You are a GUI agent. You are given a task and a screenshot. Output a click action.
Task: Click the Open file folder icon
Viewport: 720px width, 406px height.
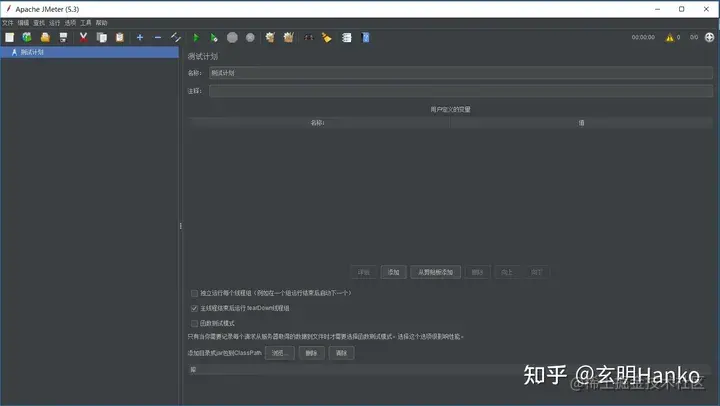pos(45,38)
